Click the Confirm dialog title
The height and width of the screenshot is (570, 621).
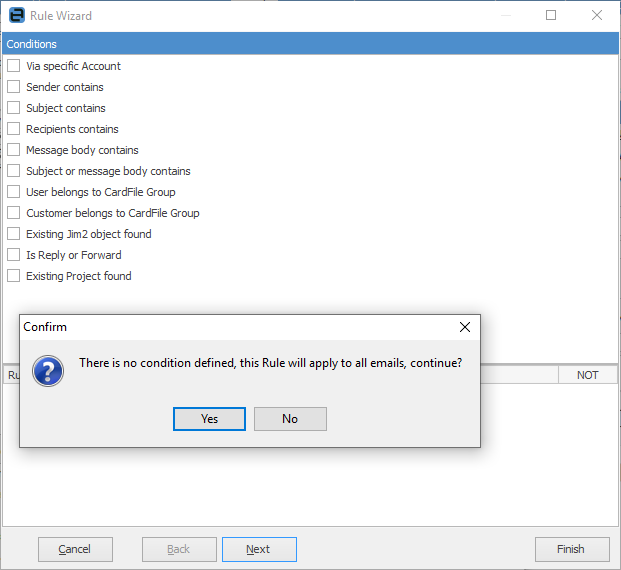point(45,327)
